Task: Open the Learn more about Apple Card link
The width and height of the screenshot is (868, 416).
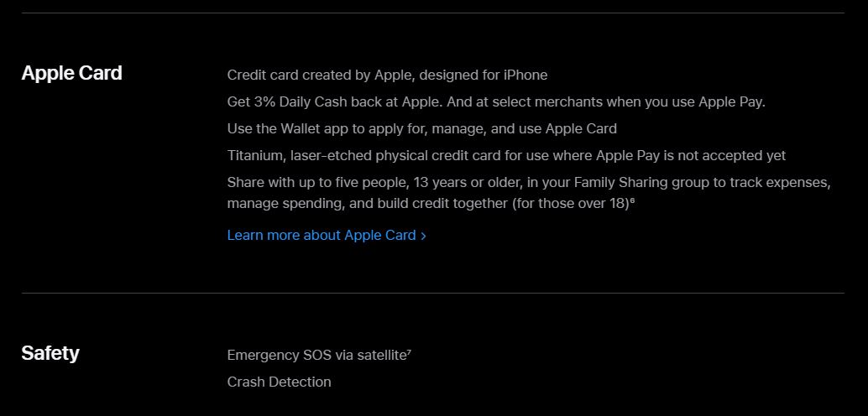Action: coord(327,235)
